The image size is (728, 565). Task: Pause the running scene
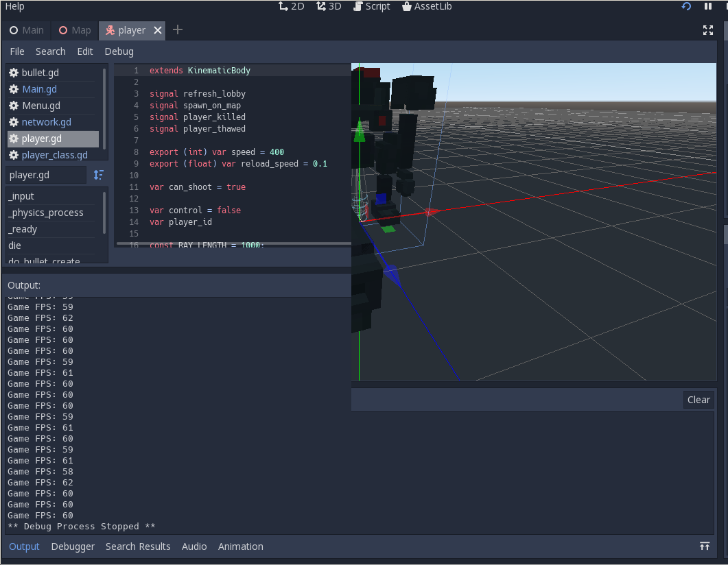pos(708,6)
